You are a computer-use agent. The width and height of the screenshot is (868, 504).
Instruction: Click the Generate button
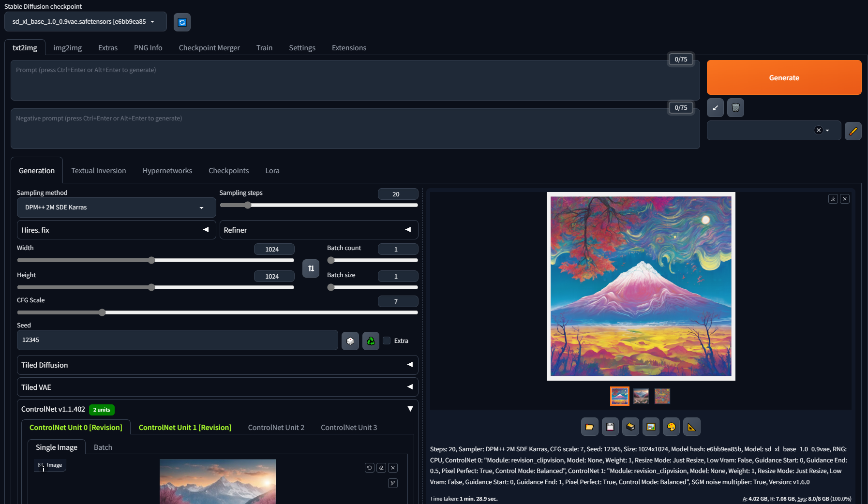coord(784,77)
